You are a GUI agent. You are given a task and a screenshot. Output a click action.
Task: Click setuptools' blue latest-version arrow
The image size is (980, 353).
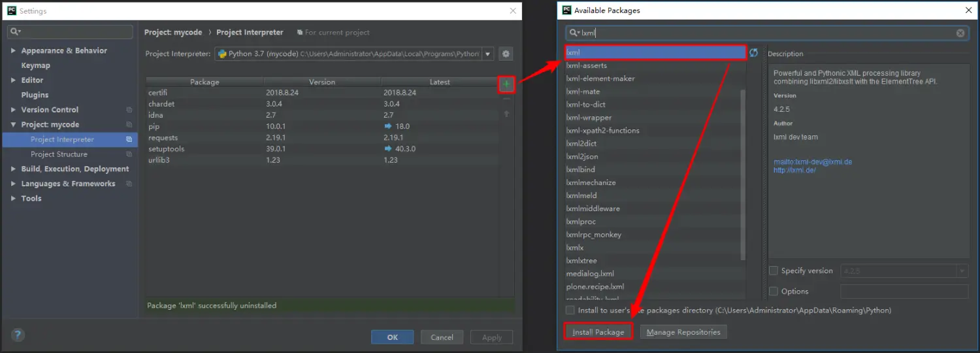click(389, 149)
